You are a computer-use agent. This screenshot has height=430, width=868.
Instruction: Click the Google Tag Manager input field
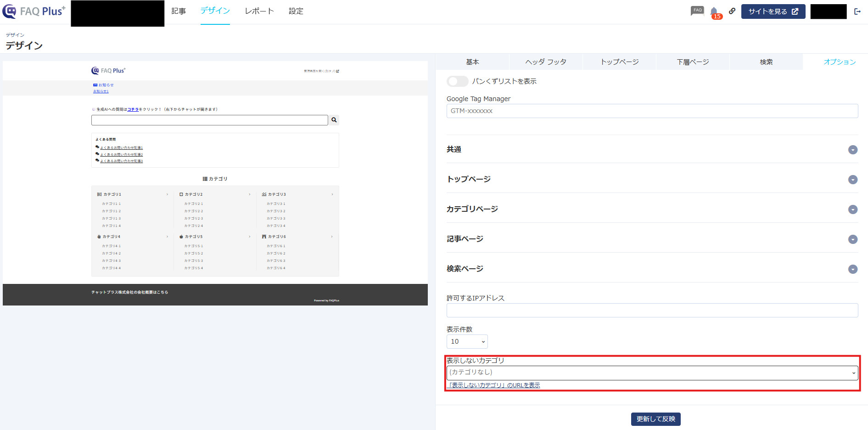point(652,111)
